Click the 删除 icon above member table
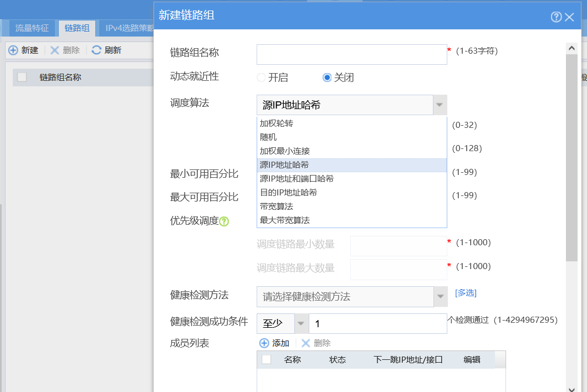This screenshot has height=392, width=587. [305, 343]
